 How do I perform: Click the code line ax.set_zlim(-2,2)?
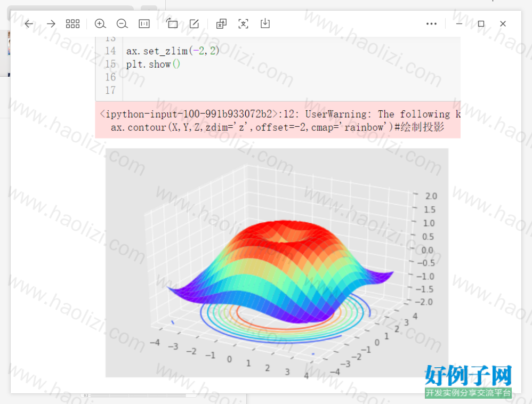pyautogui.click(x=173, y=51)
